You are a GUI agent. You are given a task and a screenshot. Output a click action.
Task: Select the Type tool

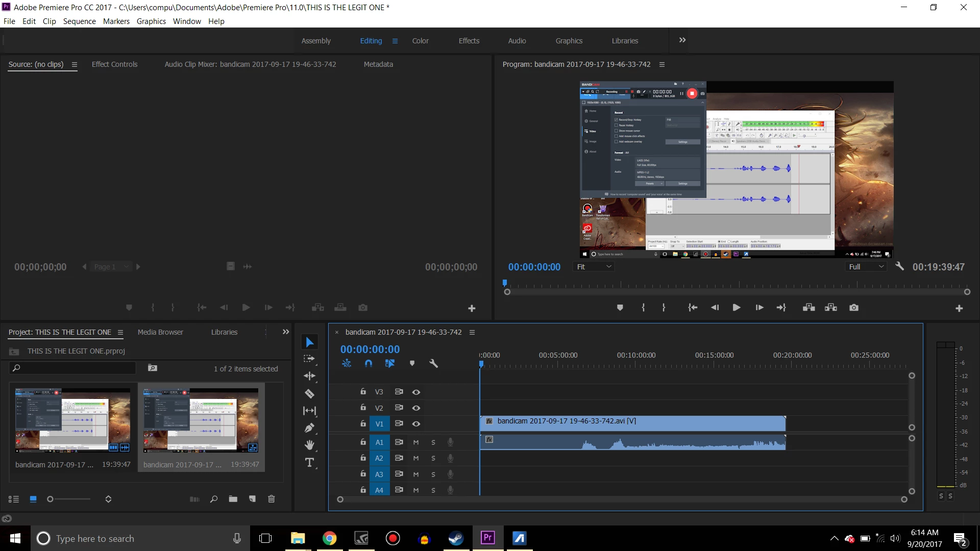pyautogui.click(x=309, y=462)
